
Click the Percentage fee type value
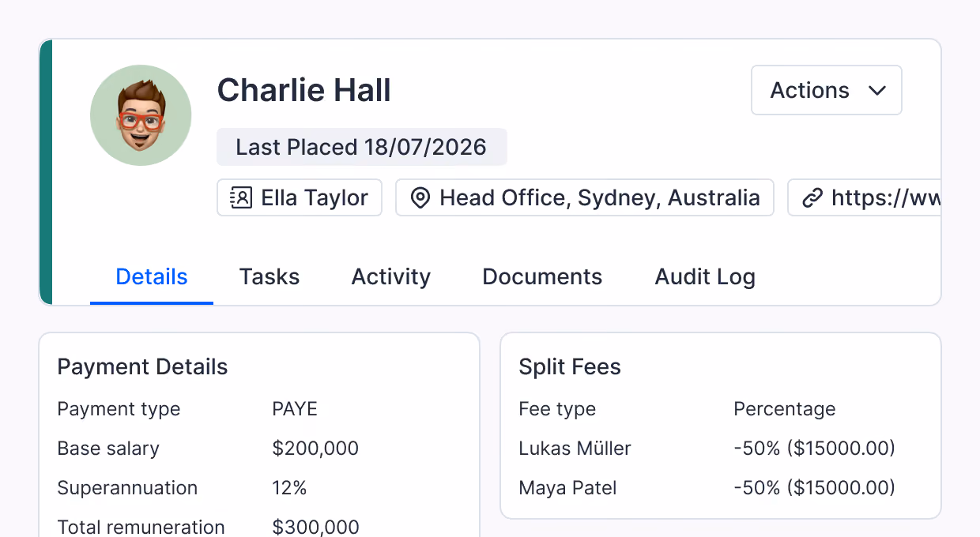(x=785, y=409)
